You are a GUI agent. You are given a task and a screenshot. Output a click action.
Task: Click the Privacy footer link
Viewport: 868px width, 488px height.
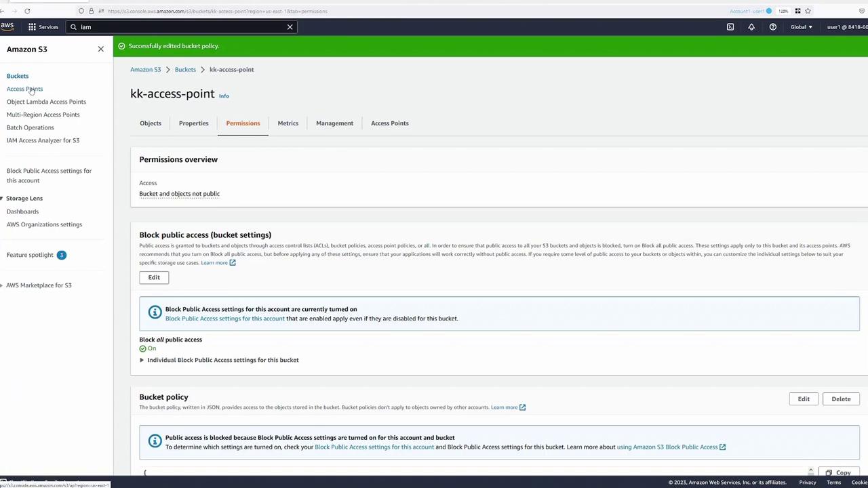[807, 483]
